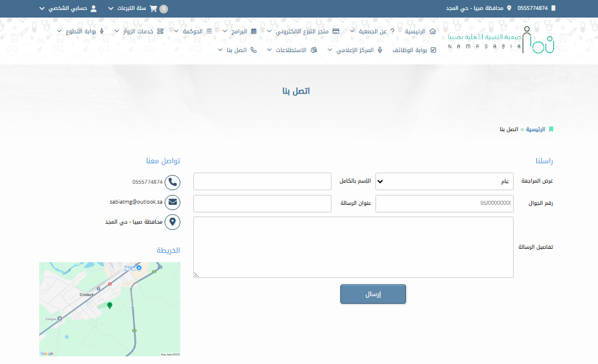Expand the حسابي الشخصي account menu
The height and width of the screenshot is (364, 598).
(x=63, y=9)
